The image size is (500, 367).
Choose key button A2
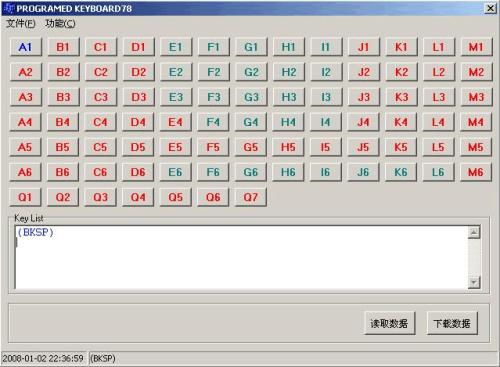pyautogui.click(x=26, y=72)
